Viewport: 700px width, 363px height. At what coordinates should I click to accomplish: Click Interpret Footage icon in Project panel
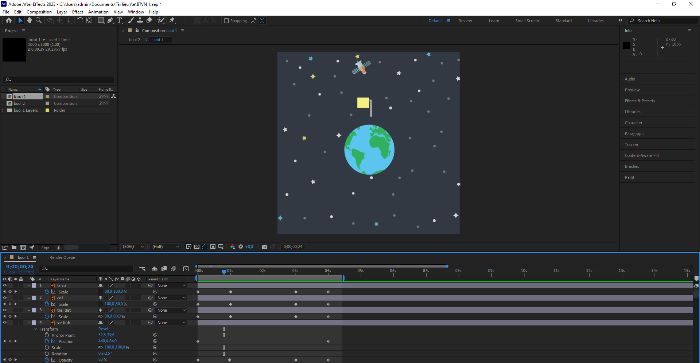(5, 247)
